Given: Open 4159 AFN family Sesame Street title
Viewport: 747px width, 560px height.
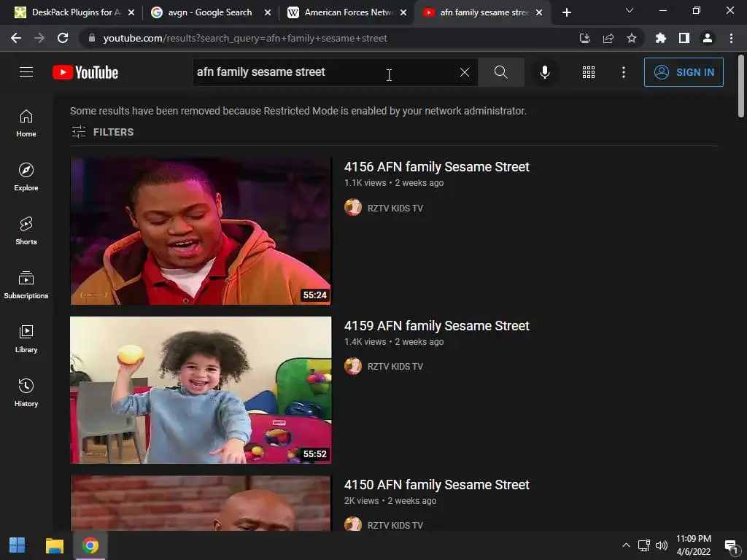Looking at the screenshot, I should pos(437,326).
